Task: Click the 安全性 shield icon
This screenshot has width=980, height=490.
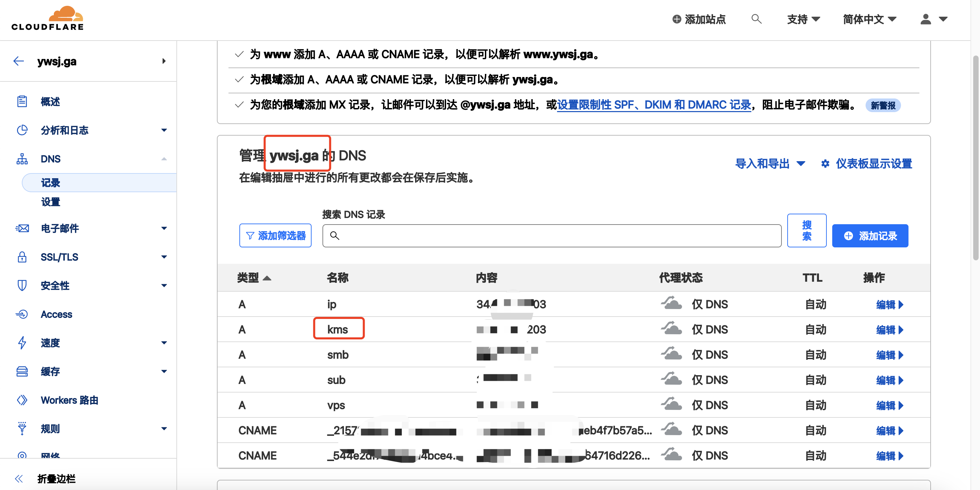Action: 22,286
